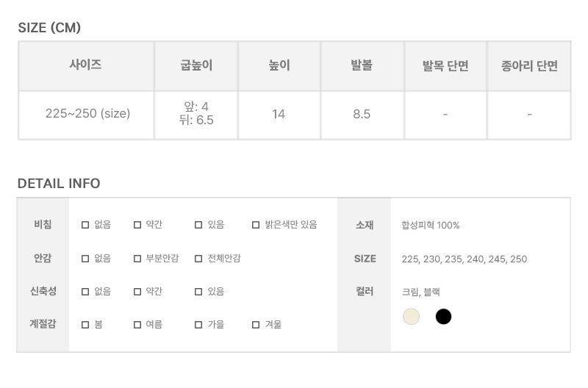Tick the 봄 season checkbox
The width and height of the screenshot is (588, 388).
pyautogui.click(x=85, y=325)
